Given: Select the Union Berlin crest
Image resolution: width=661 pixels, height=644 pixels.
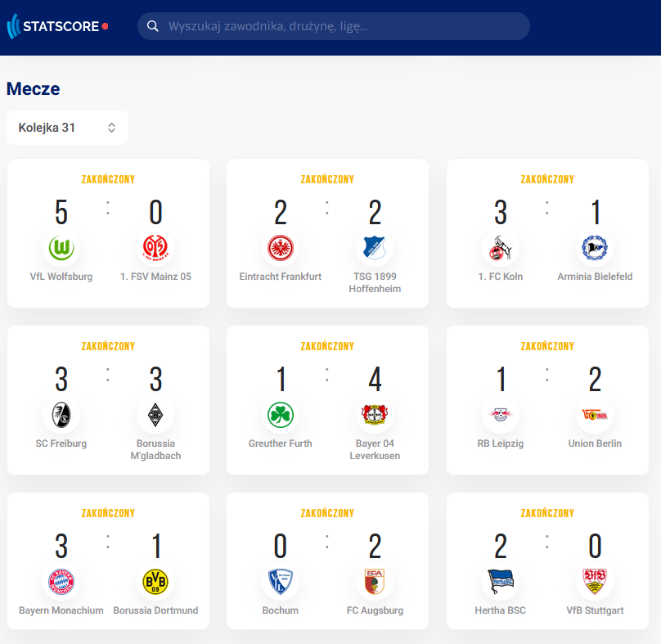Looking at the screenshot, I should 595,415.
